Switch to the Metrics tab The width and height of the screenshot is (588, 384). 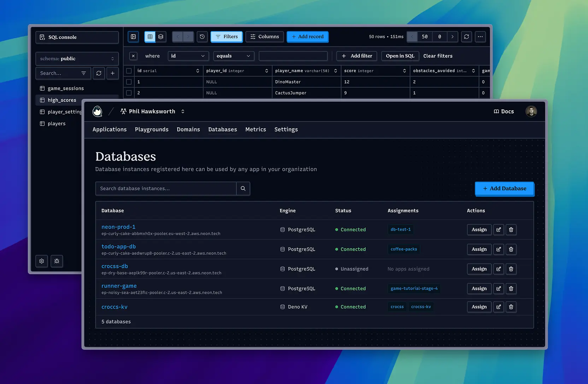(x=255, y=129)
